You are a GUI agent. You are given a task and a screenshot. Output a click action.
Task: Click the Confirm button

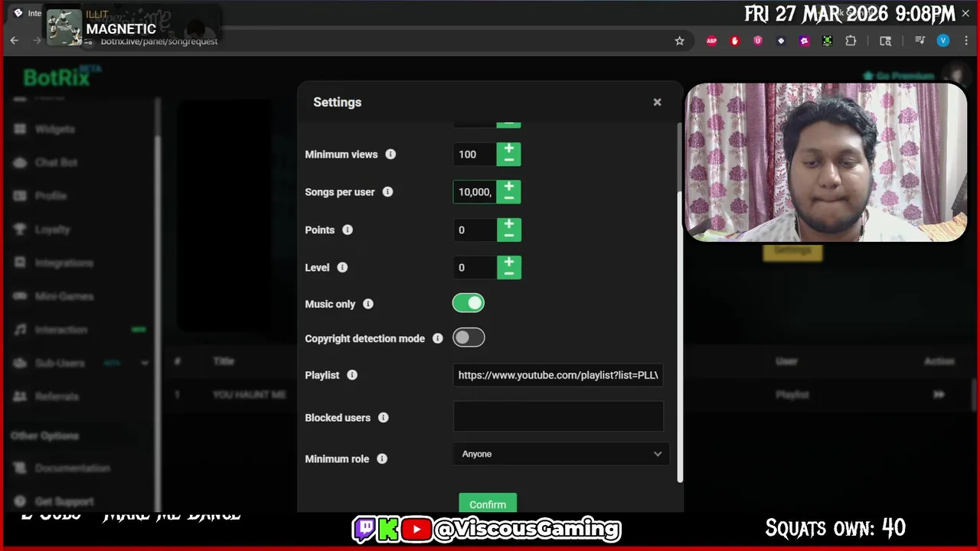coord(488,504)
